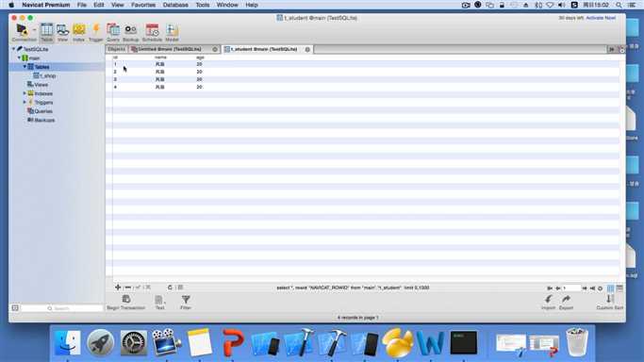Toggle the sidebar panel icon beside search

pyautogui.click(x=15, y=308)
